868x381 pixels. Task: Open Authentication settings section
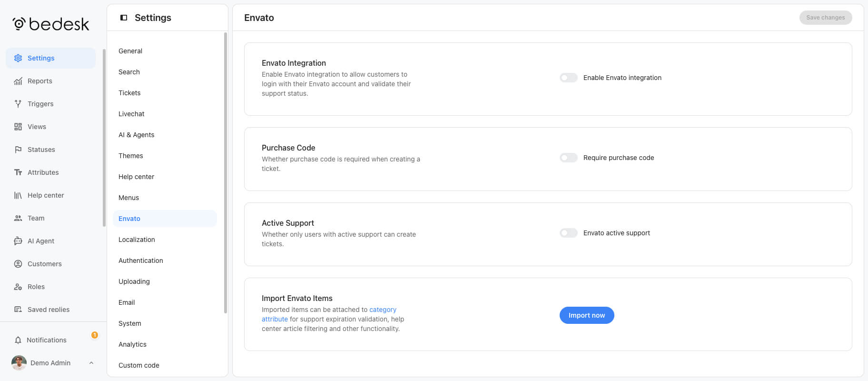pos(165,261)
